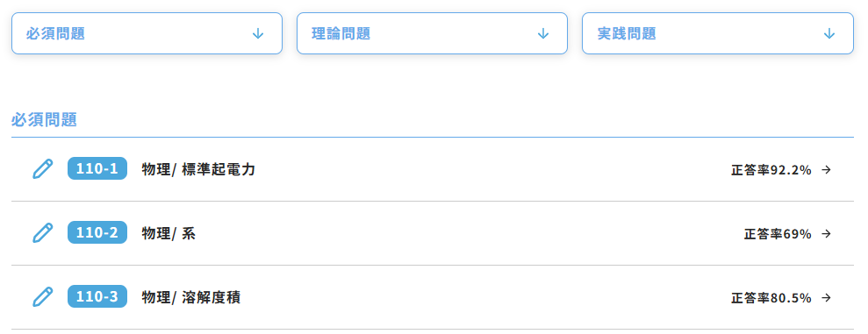This screenshot has height=334, width=868.
Task: Select the 110-3 question badge
Action: [x=97, y=297]
